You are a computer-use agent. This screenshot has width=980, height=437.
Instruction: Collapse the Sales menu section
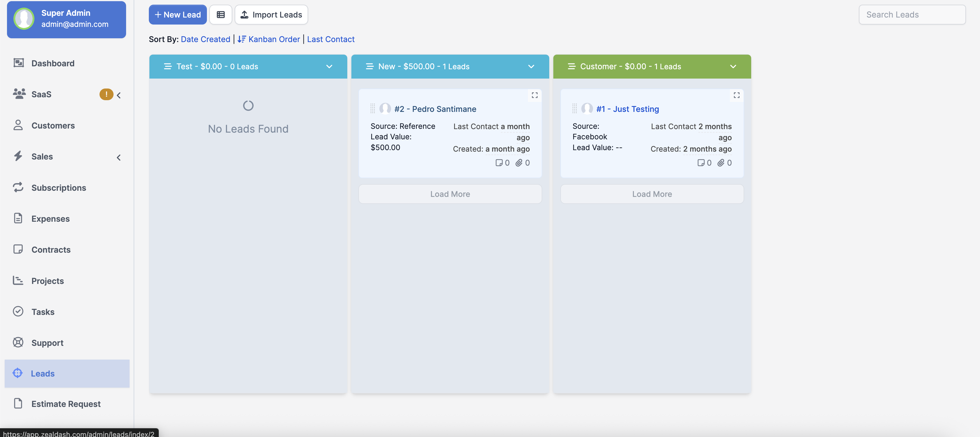(118, 157)
